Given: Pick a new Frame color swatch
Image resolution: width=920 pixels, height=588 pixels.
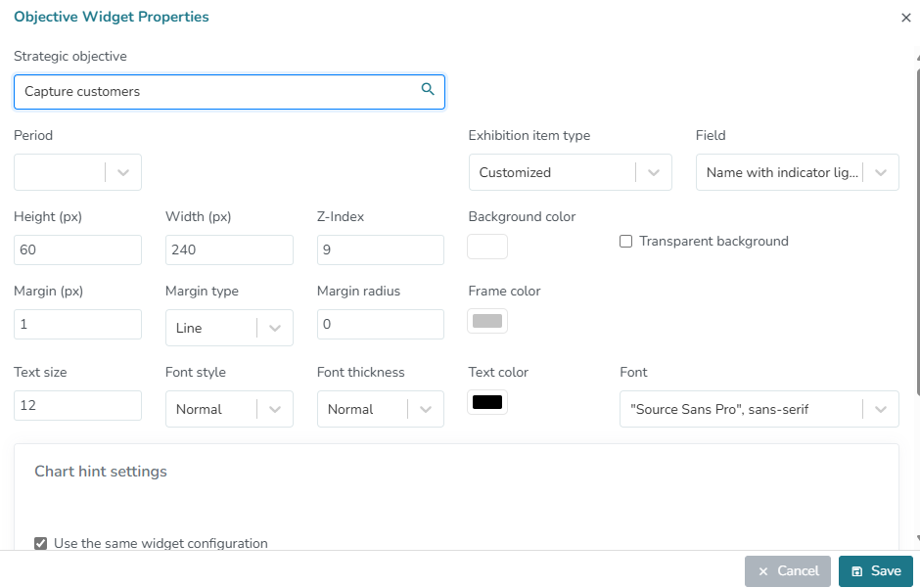Looking at the screenshot, I should [487, 321].
